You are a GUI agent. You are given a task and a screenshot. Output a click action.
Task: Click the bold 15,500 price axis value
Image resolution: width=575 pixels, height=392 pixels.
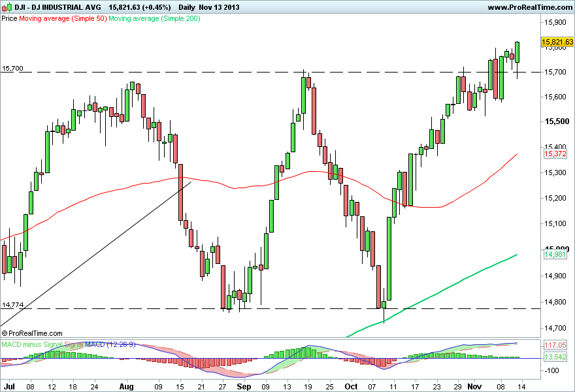(x=557, y=122)
